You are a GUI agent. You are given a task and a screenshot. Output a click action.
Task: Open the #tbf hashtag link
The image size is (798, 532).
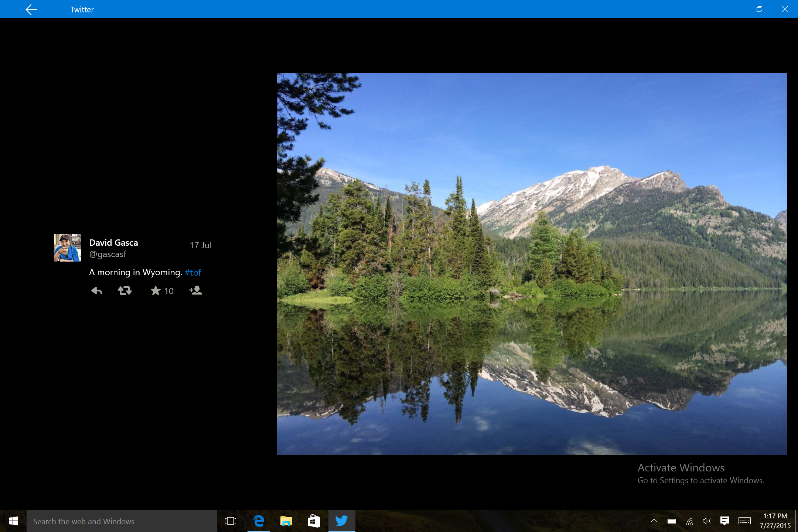click(x=192, y=272)
